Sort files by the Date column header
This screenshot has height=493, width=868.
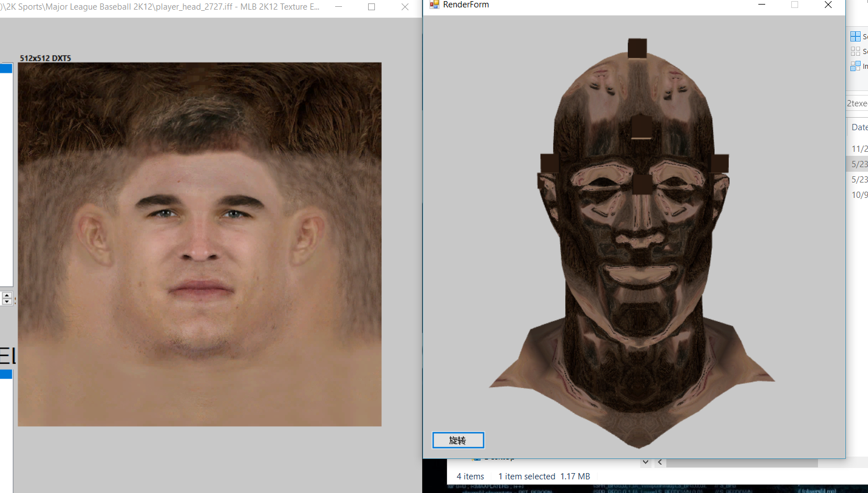coord(859,127)
